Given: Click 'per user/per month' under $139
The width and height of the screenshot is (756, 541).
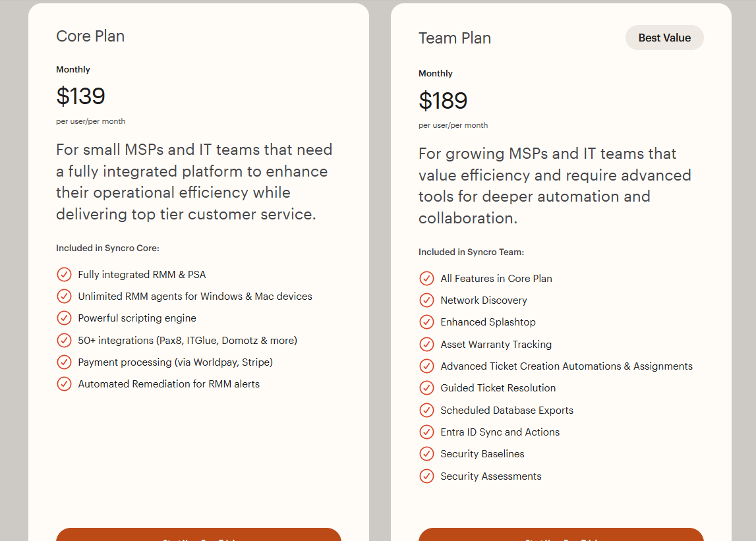Looking at the screenshot, I should 91,121.
